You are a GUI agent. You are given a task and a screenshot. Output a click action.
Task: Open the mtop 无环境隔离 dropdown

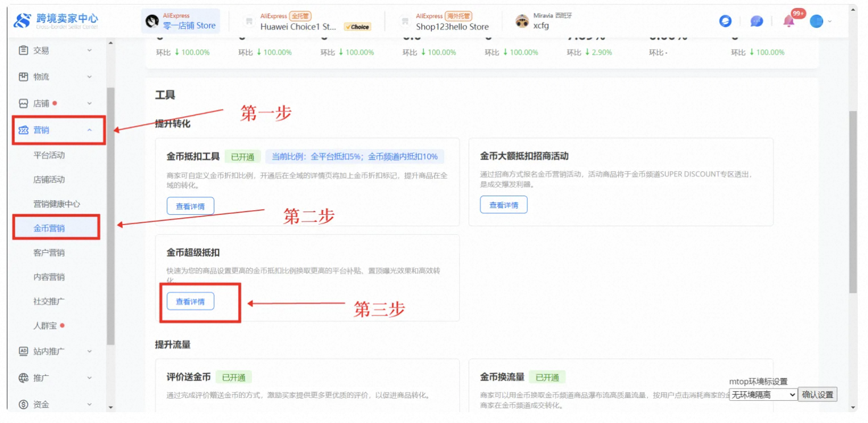[763, 395]
